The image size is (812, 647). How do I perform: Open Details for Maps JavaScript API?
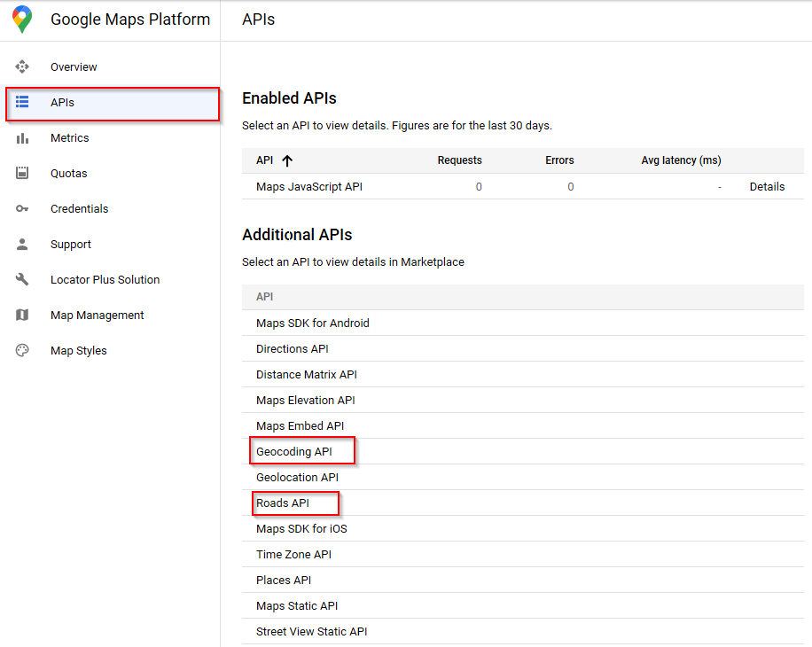point(766,186)
